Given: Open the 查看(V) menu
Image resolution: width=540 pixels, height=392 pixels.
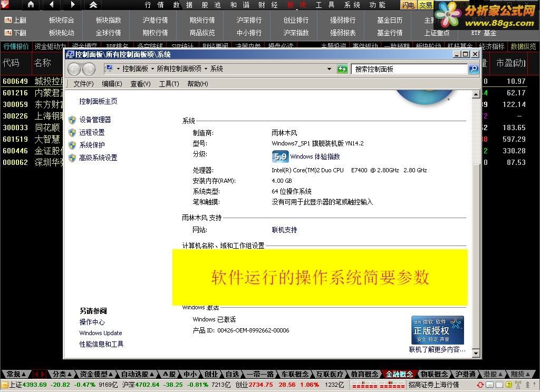Looking at the screenshot, I should 140,84.
